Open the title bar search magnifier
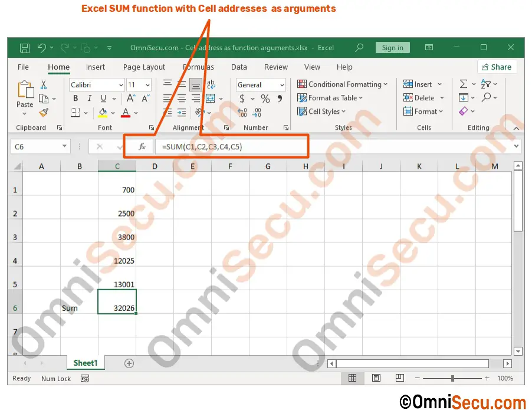The width and height of the screenshot is (532, 410). tap(359, 48)
